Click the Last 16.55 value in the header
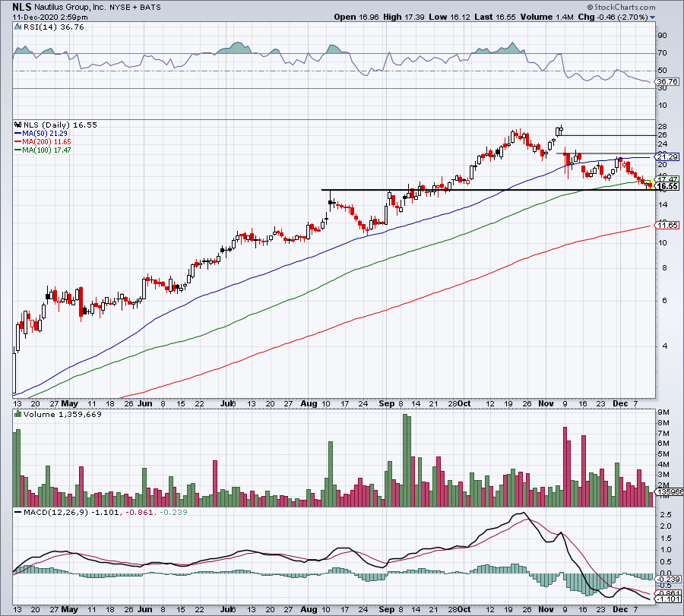The image size is (684, 616). (x=495, y=17)
